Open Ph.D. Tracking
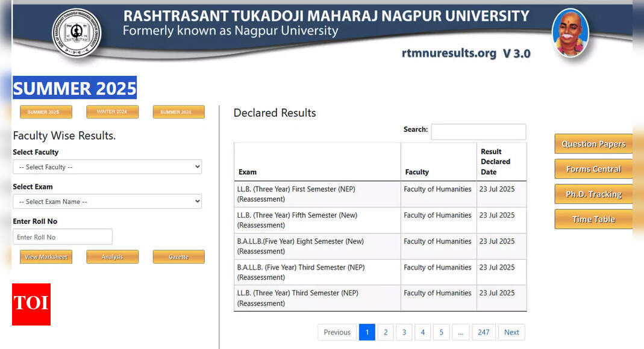The image size is (644, 349). tap(593, 194)
